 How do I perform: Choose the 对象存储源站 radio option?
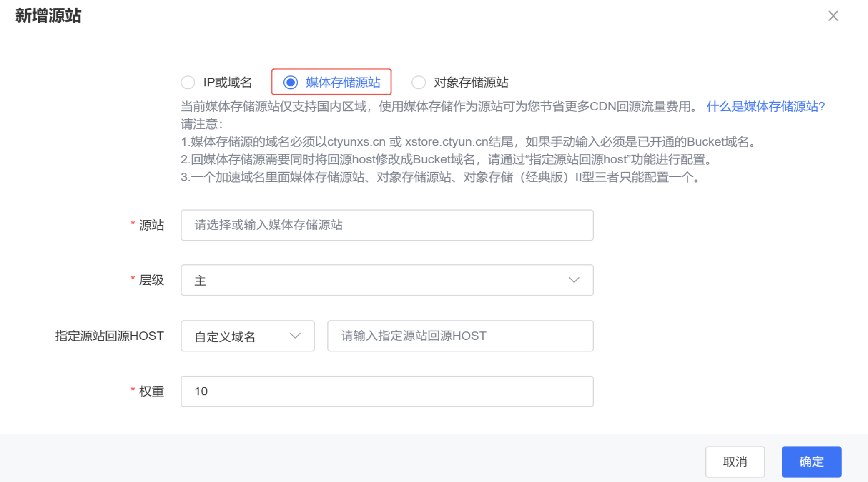[x=419, y=83]
